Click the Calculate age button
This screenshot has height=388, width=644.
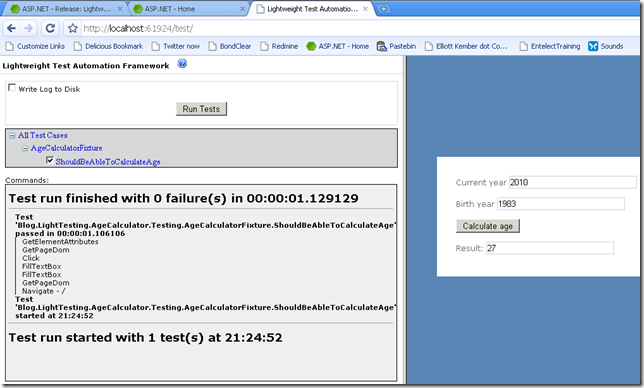(488, 226)
